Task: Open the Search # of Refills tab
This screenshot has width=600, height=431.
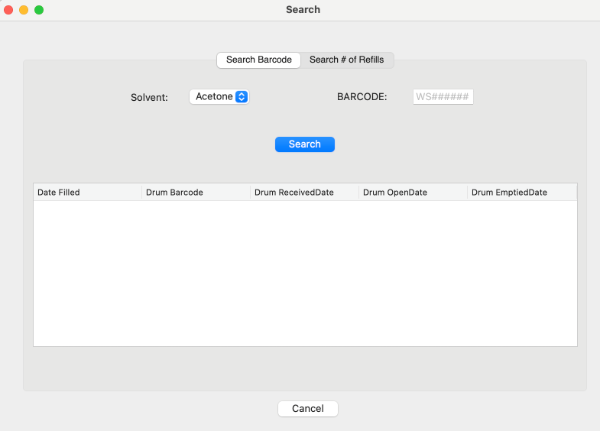Action: coord(346,60)
